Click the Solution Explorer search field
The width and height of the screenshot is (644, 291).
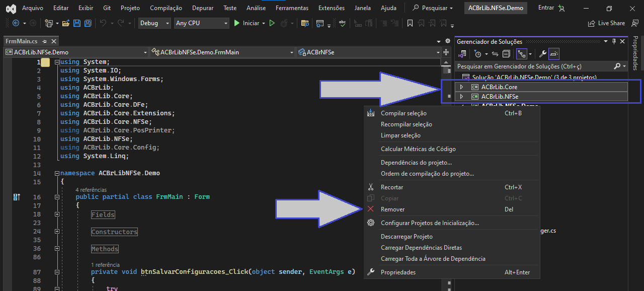click(541, 66)
